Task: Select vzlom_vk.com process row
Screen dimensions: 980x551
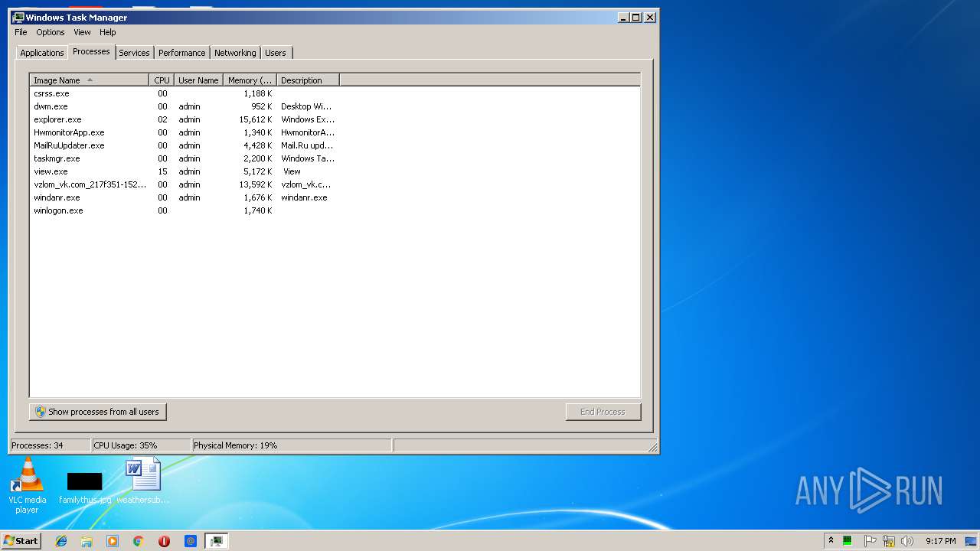Action: [x=184, y=184]
